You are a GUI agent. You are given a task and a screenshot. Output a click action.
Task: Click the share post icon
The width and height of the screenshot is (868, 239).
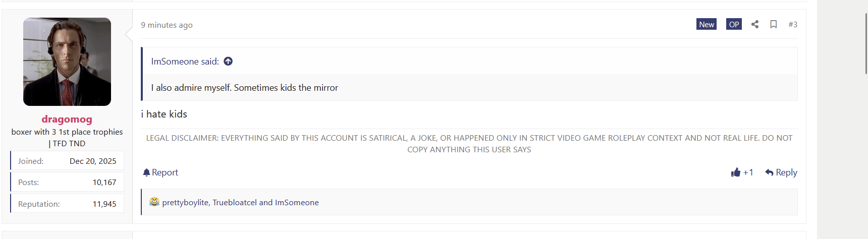coord(755,24)
